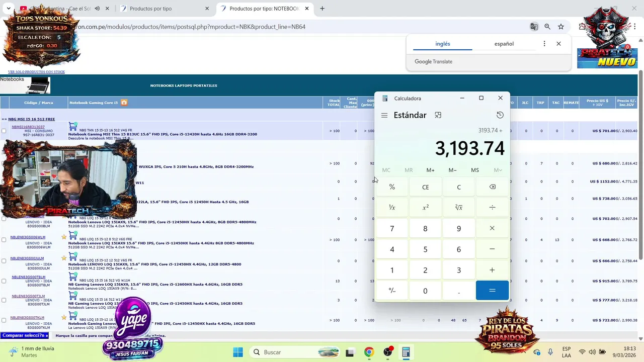Click the M− memory subtract button

452,170
